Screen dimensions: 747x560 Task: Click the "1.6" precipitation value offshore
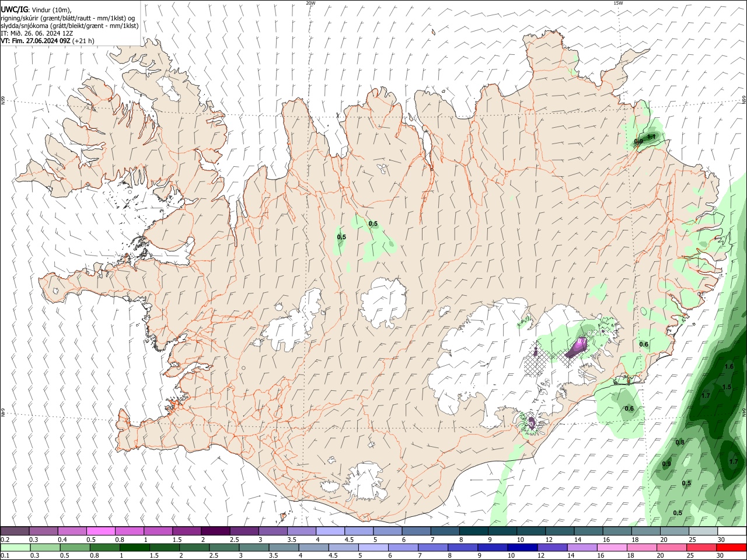pyautogui.click(x=729, y=366)
